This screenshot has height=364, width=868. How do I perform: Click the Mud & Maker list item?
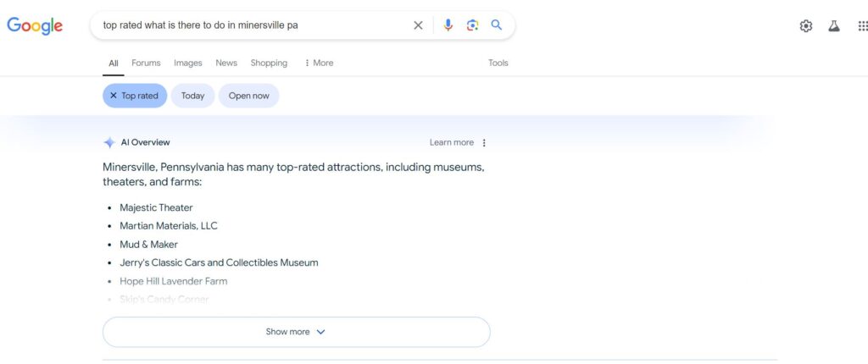[x=149, y=245]
